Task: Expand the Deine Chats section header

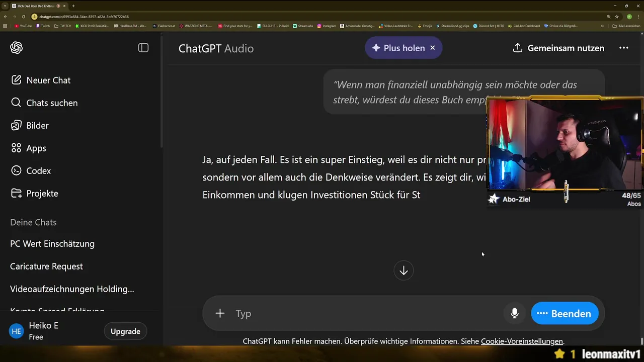Action: pyautogui.click(x=33, y=222)
